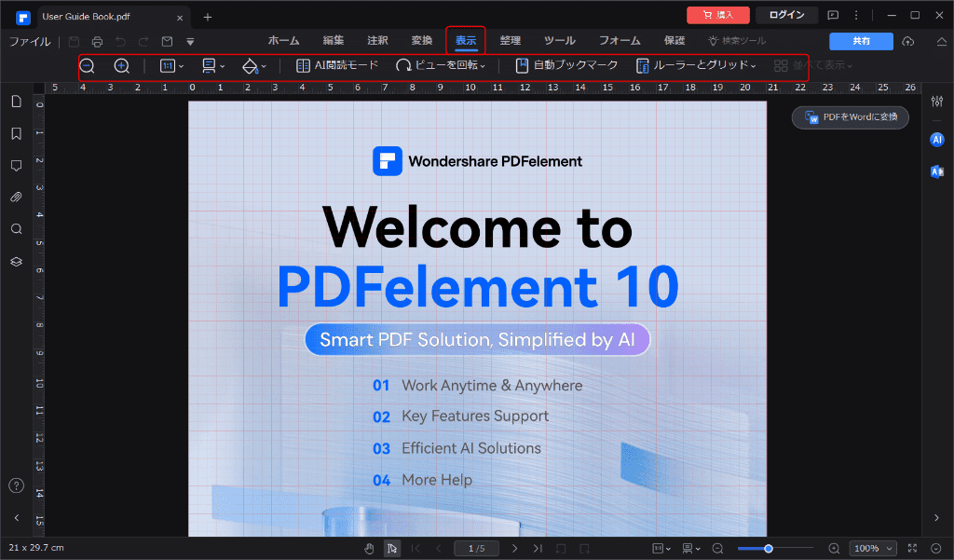Jump to last page arrow
This screenshot has width=954, height=560.
(538, 549)
